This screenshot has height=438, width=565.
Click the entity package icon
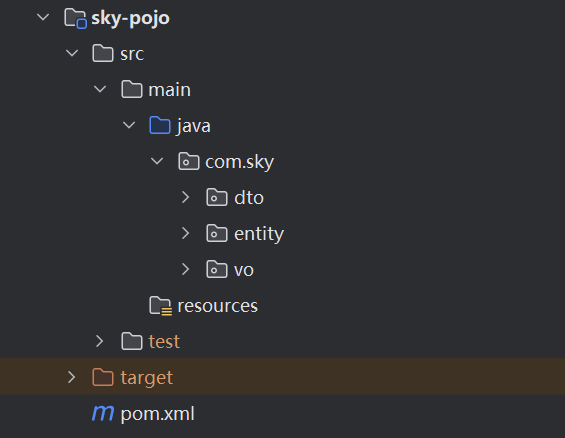[217, 233]
